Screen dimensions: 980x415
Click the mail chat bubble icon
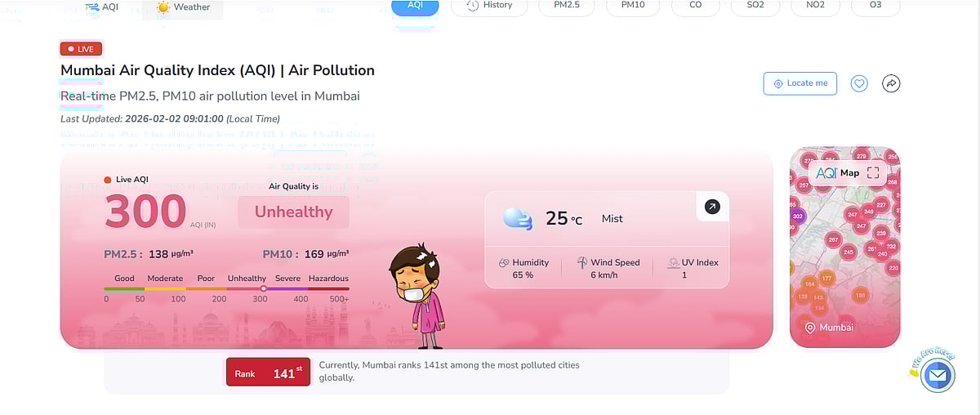(x=938, y=376)
